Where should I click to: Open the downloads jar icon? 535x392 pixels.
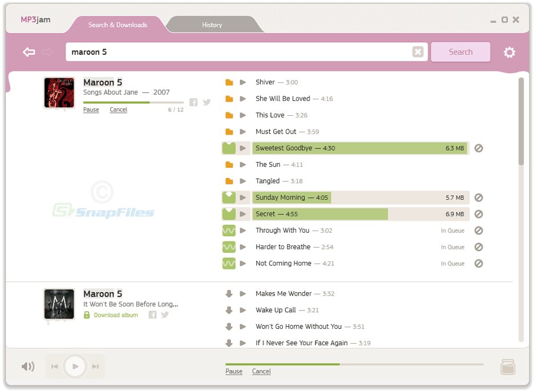507,366
